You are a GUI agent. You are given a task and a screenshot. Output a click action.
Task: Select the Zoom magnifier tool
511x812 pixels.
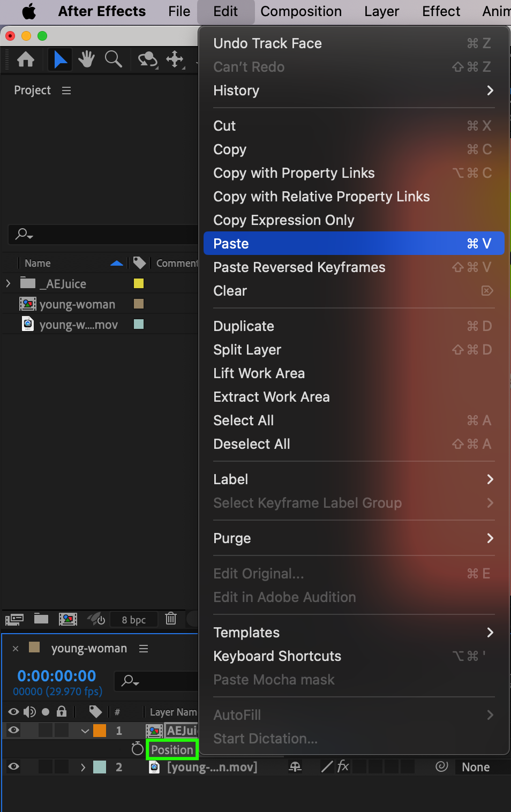(x=113, y=59)
